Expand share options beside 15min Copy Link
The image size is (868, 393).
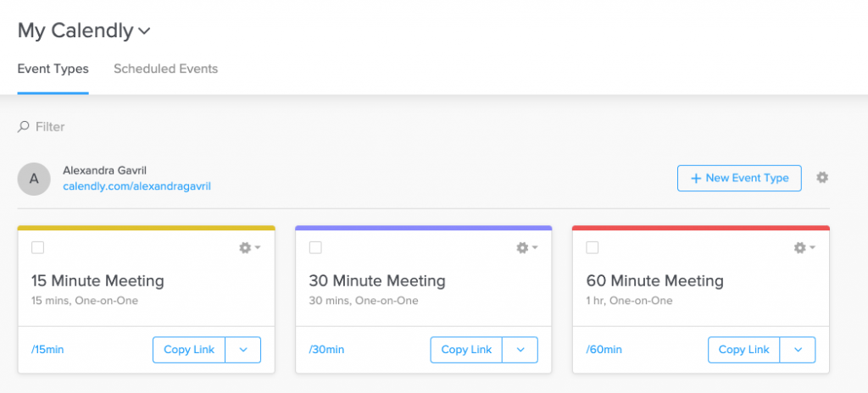(243, 350)
